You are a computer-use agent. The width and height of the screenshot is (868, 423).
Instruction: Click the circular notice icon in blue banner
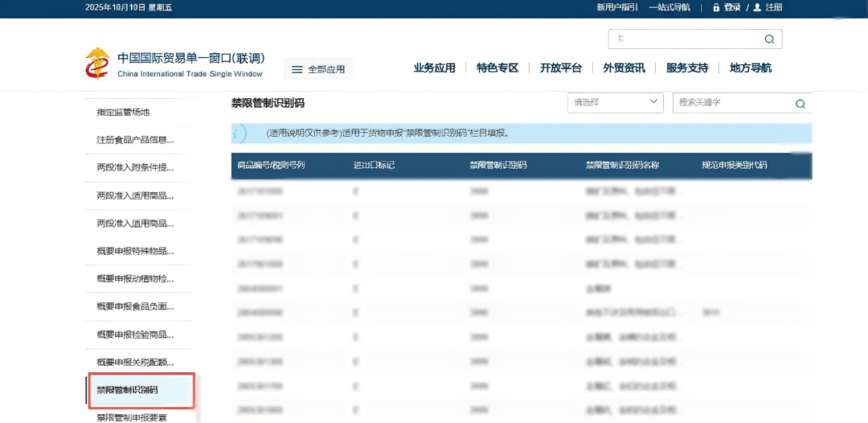(239, 133)
